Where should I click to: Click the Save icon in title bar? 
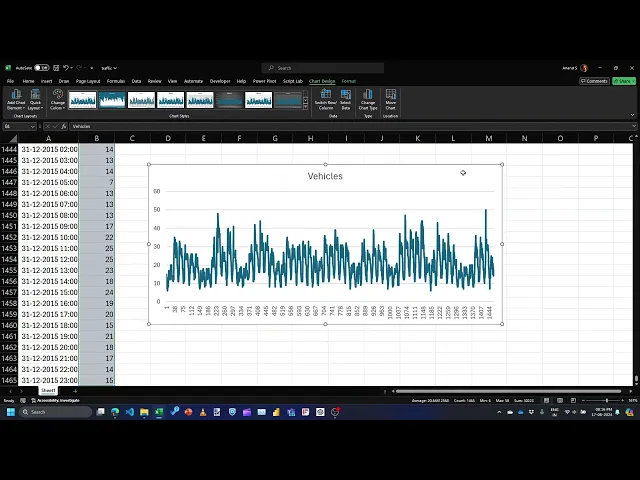point(56,68)
